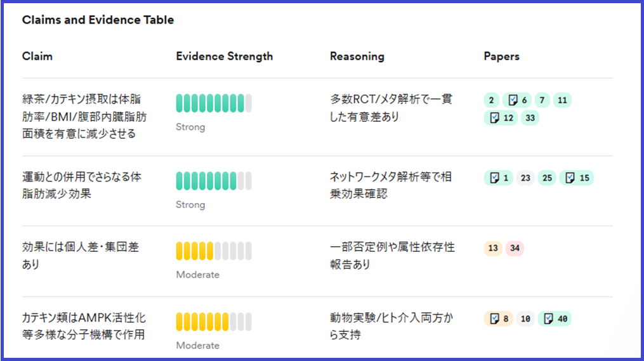
Task: Open paper reference 2
Action: click(x=491, y=100)
